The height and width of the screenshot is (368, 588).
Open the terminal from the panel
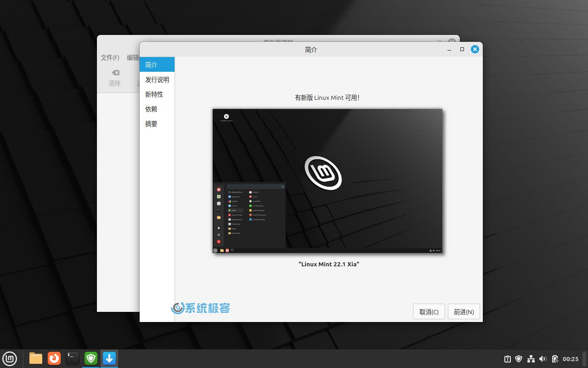coord(73,358)
